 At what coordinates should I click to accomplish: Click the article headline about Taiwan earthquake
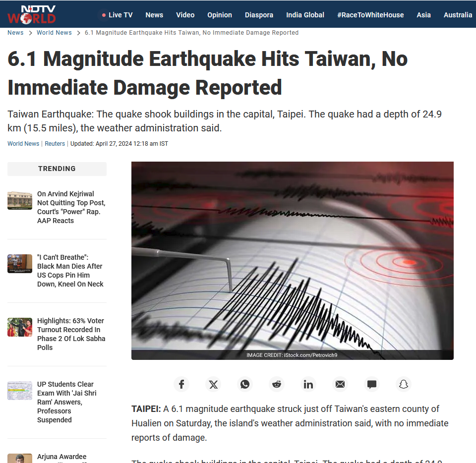pos(208,73)
